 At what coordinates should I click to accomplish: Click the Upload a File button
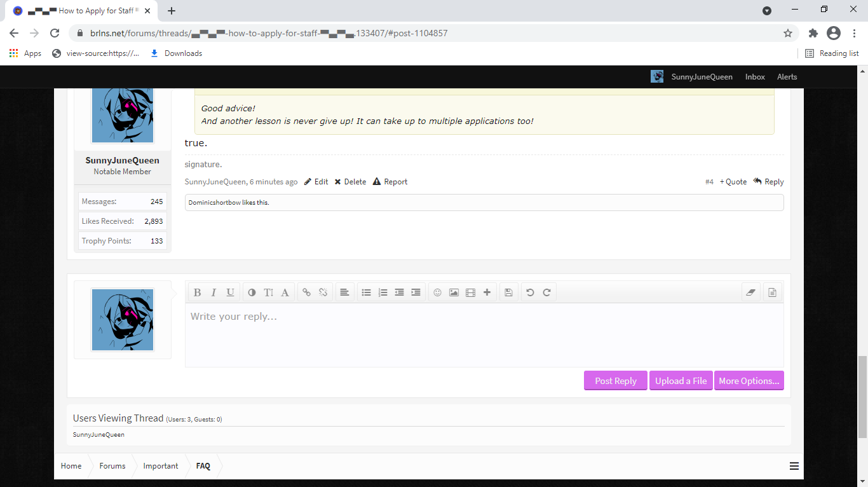point(681,381)
